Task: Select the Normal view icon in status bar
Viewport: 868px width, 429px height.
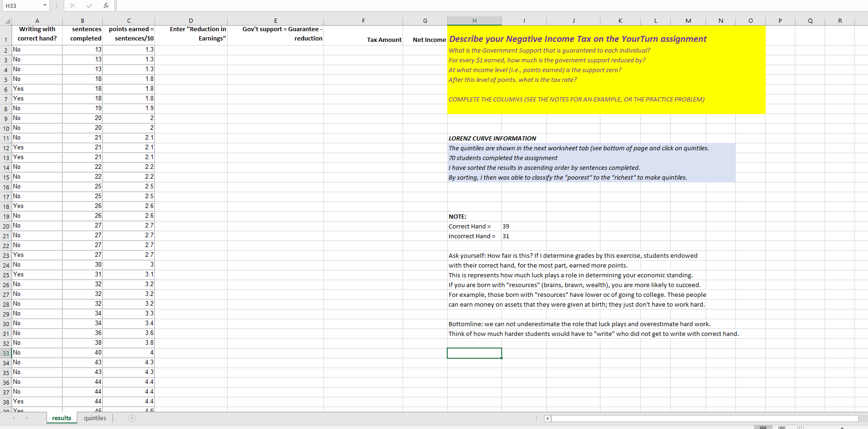Action: (763, 428)
